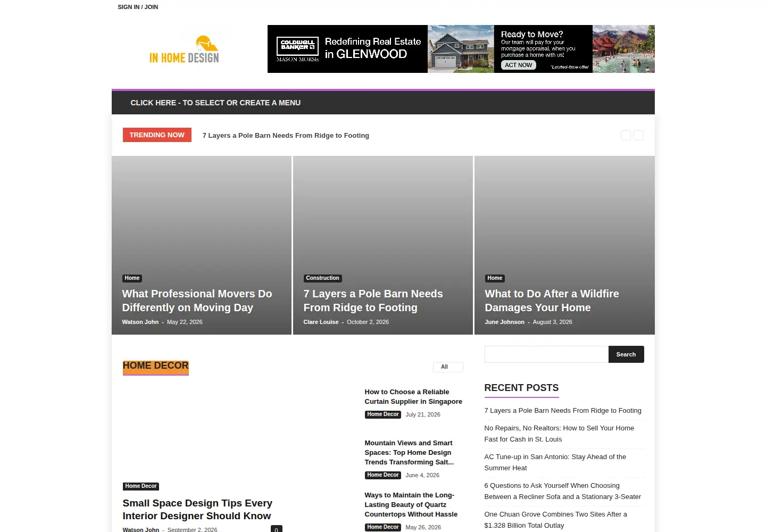The image size is (766, 532).
Task: Open 'Mountain Views and Smart Spaces' post
Action: (409, 453)
